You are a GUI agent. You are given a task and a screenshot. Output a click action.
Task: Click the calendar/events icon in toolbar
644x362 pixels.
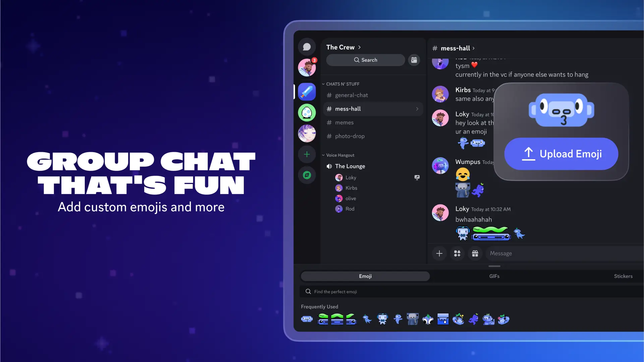pyautogui.click(x=414, y=60)
